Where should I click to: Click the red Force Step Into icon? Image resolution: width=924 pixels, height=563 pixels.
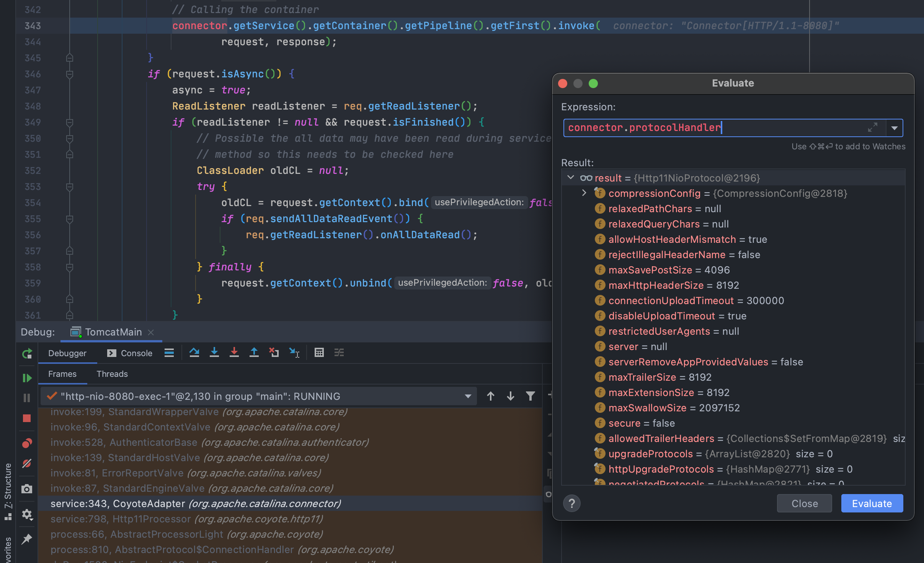[234, 352]
